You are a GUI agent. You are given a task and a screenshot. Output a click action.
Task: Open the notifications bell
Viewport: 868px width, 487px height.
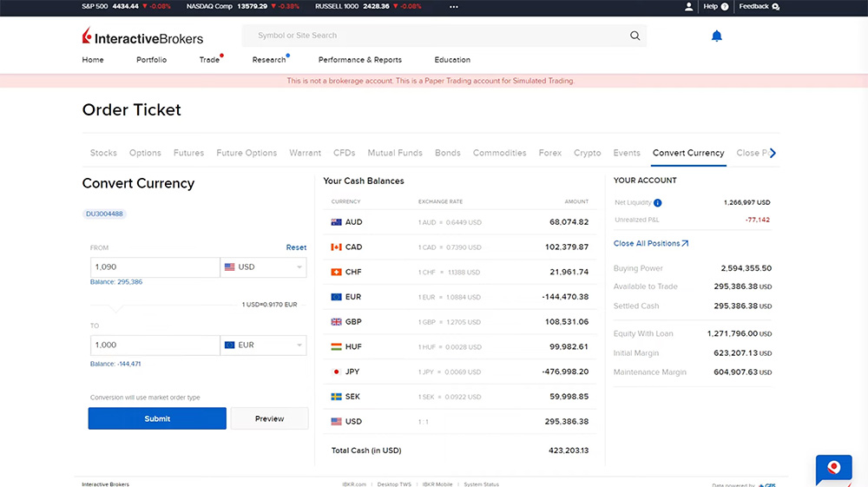coord(716,36)
